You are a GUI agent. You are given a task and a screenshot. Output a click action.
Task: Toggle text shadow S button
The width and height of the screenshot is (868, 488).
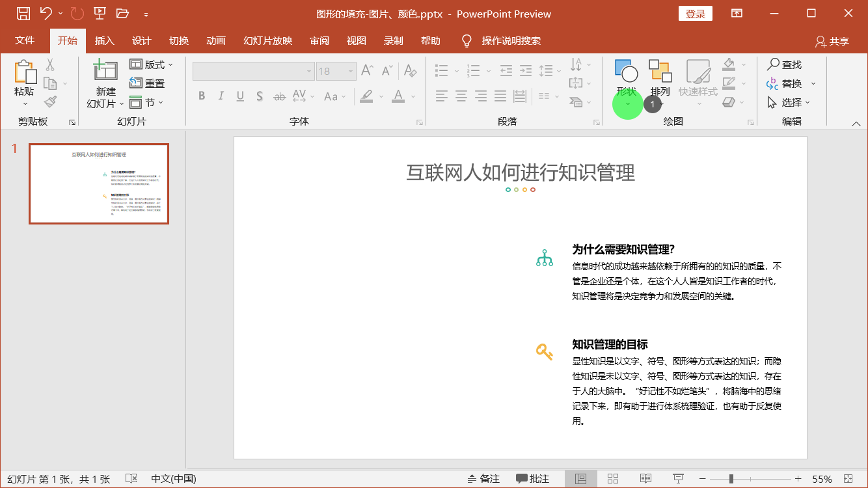pyautogui.click(x=260, y=96)
